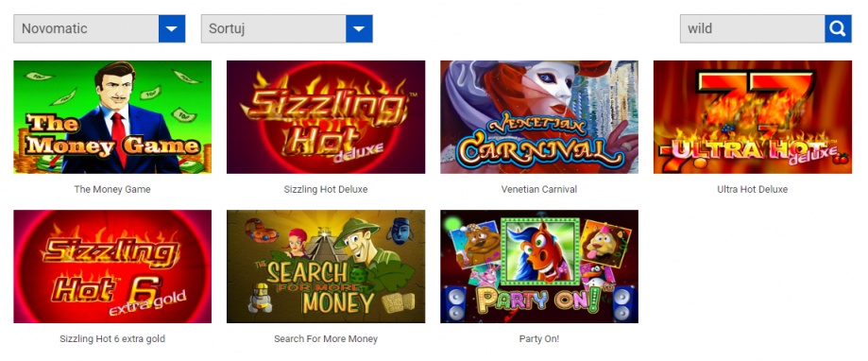The width and height of the screenshot is (868, 361).
Task: Click 'The Money Game' title link
Action: pos(112,189)
